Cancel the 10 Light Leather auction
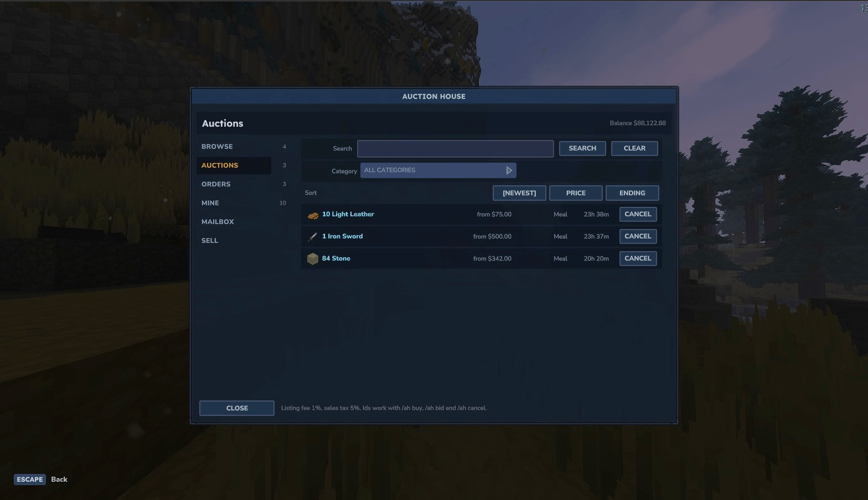This screenshot has width=868, height=500. tap(638, 214)
